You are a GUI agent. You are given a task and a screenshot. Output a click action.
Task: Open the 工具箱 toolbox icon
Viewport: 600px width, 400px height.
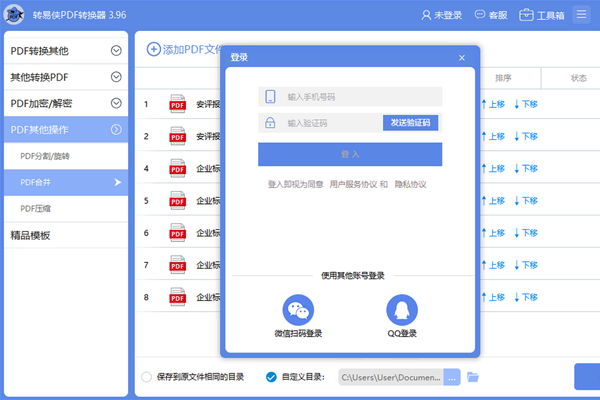coord(526,16)
